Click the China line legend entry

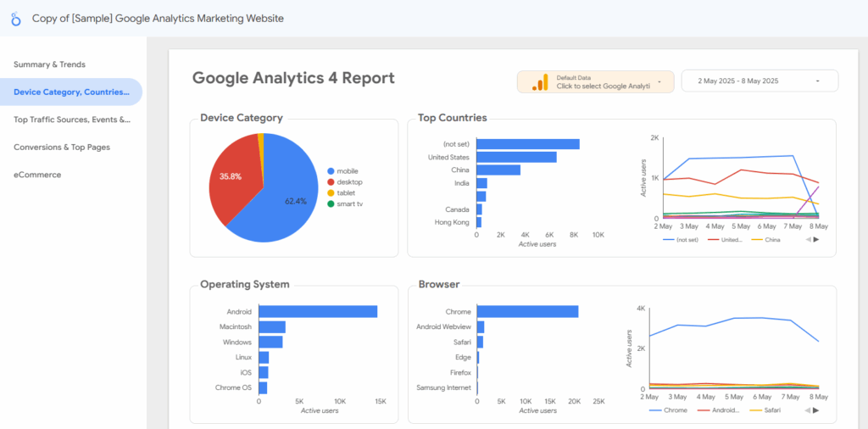765,240
